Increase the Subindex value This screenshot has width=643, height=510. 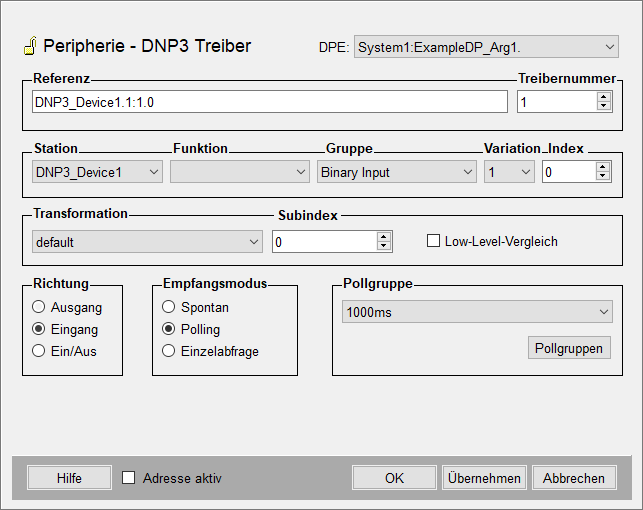click(x=384, y=237)
